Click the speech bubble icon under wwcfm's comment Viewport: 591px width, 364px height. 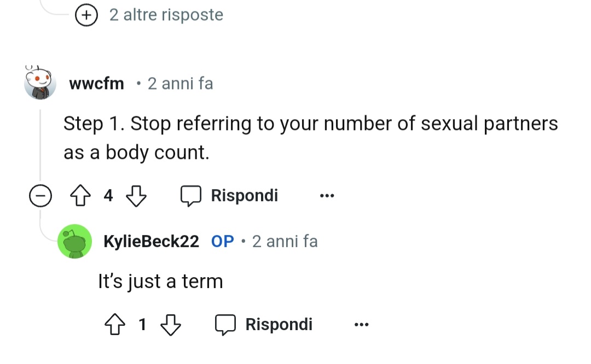pyautogui.click(x=191, y=196)
